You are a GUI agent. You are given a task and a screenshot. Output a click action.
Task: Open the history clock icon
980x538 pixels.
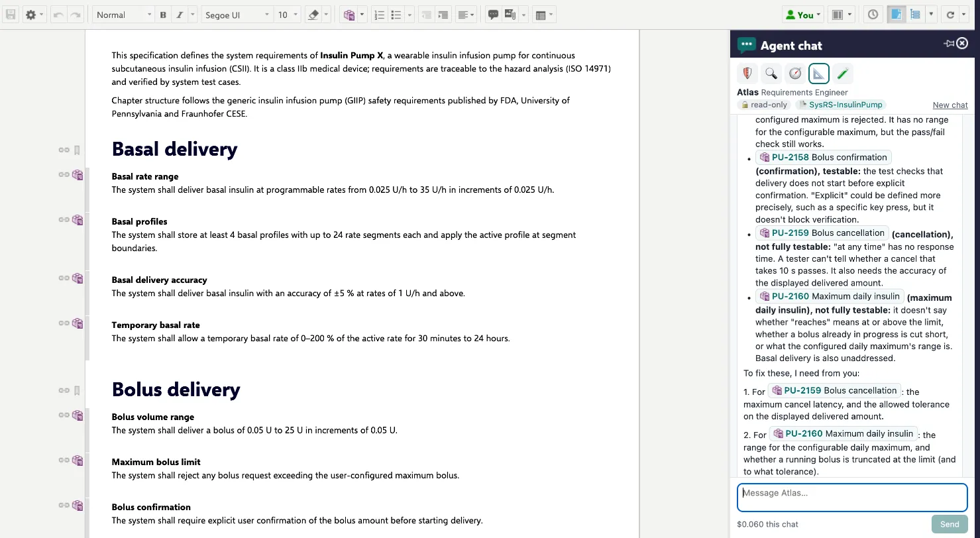873,15
